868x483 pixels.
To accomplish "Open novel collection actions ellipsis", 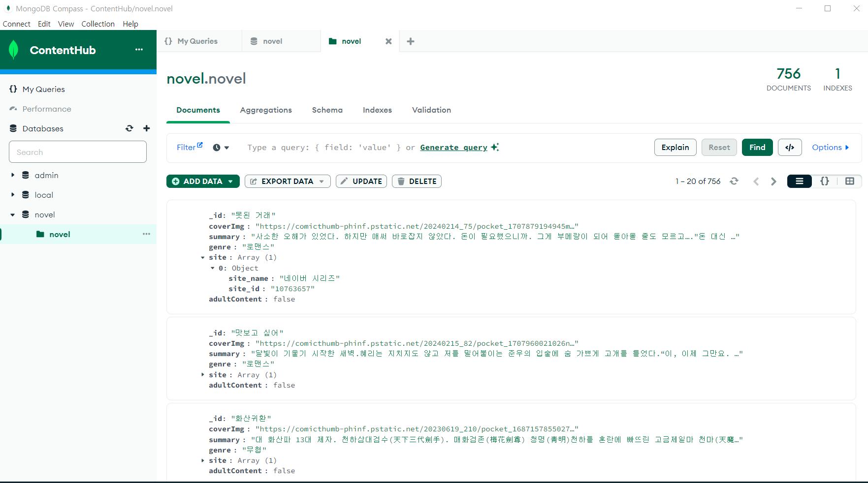I will coord(146,234).
